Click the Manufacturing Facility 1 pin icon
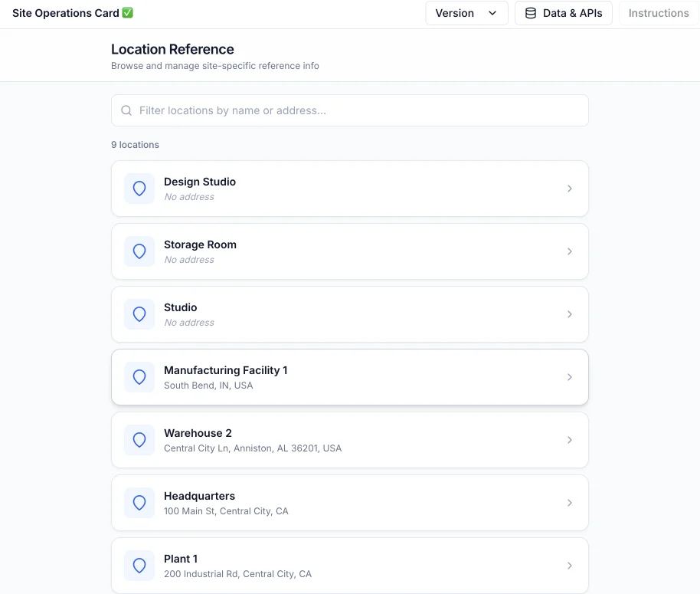 (x=139, y=377)
